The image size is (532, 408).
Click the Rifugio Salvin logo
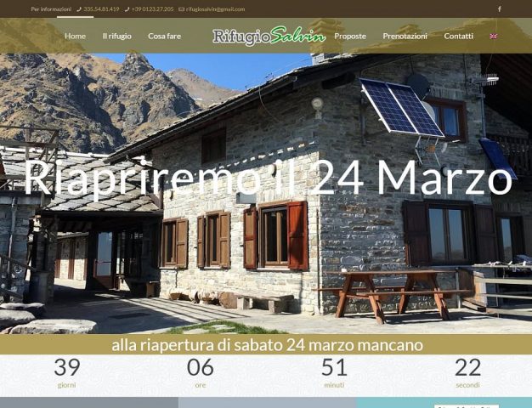tap(269, 36)
